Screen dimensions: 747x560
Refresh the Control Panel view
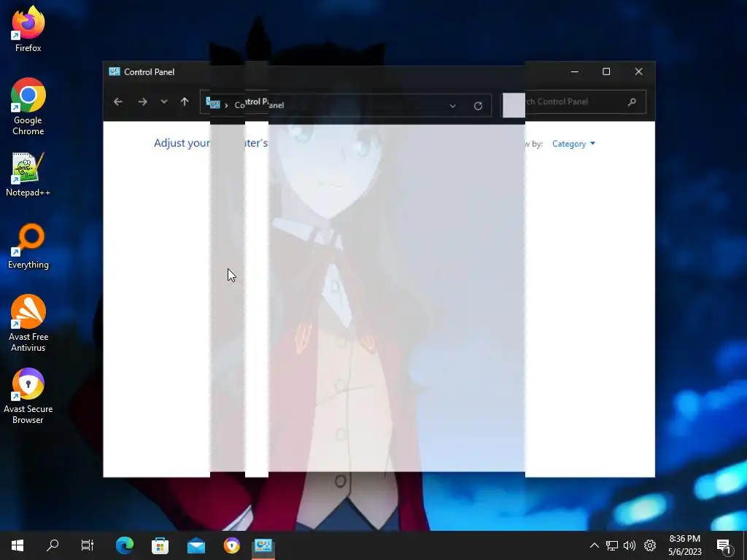point(478,106)
